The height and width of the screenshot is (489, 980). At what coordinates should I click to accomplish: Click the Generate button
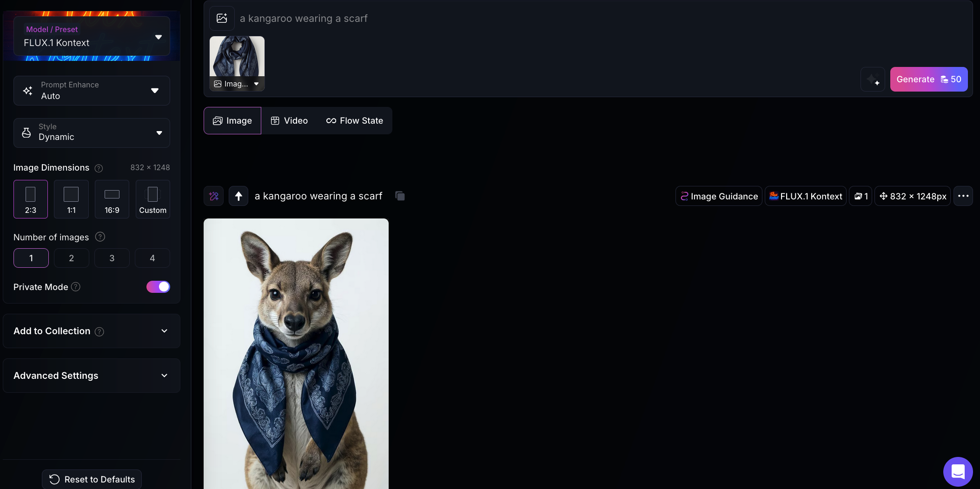(929, 79)
